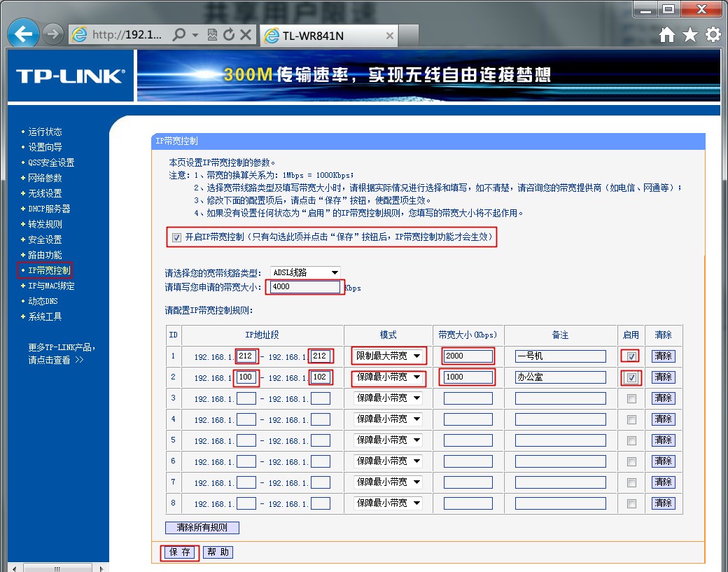Clear rule 2 with 清除 button
This screenshot has height=572, width=728.
(x=663, y=377)
